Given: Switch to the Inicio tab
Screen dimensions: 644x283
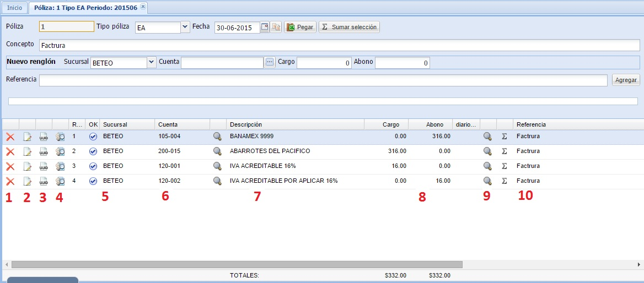Looking at the screenshot, I should pyautogui.click(x=14, y=8).
